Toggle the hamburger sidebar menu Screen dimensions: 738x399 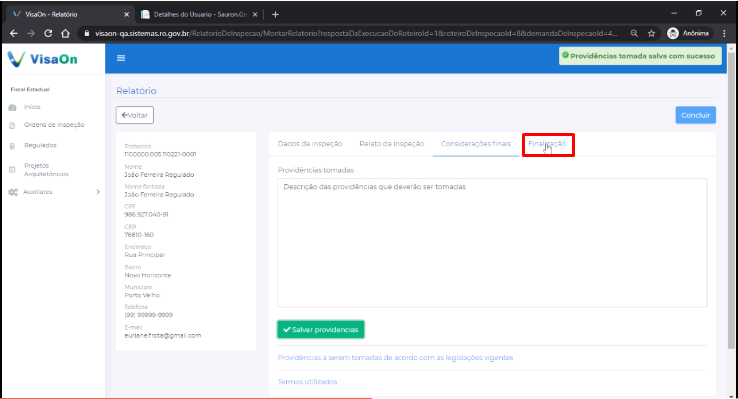pos(121,58)
